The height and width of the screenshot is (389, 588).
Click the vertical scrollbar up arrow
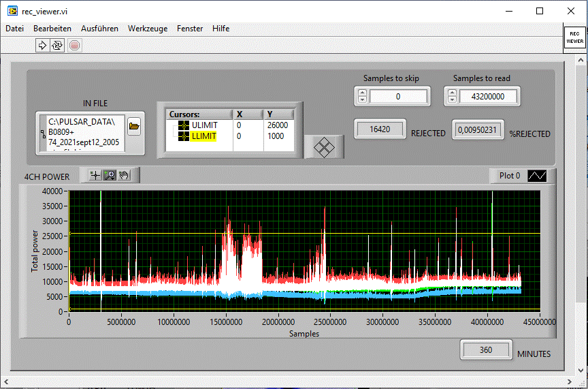click(581, 60)
